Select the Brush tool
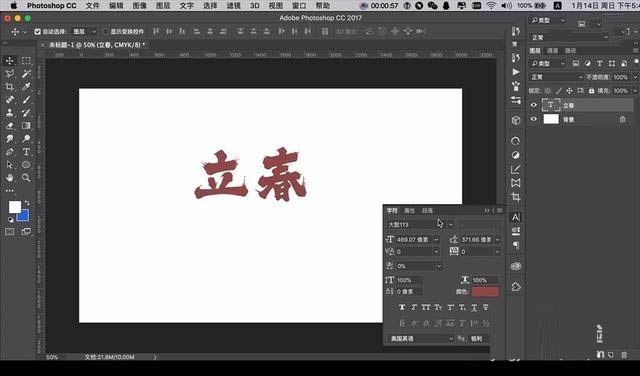Viewport: 640px width, 376px height. pos(26,100)
